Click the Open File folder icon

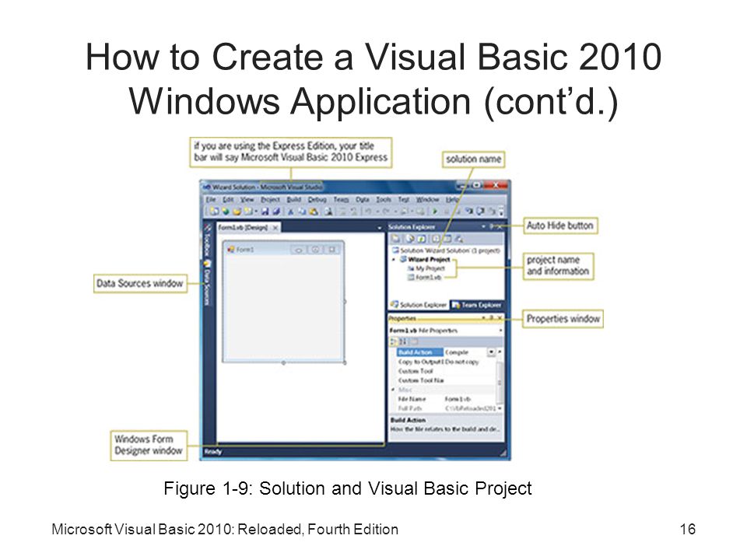click(x=237, y=212)
